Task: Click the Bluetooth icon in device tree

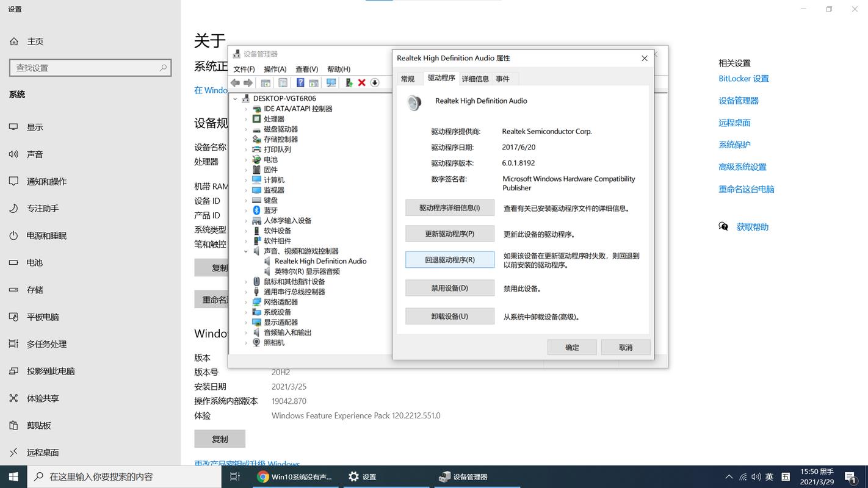Action: coord(257,210)
